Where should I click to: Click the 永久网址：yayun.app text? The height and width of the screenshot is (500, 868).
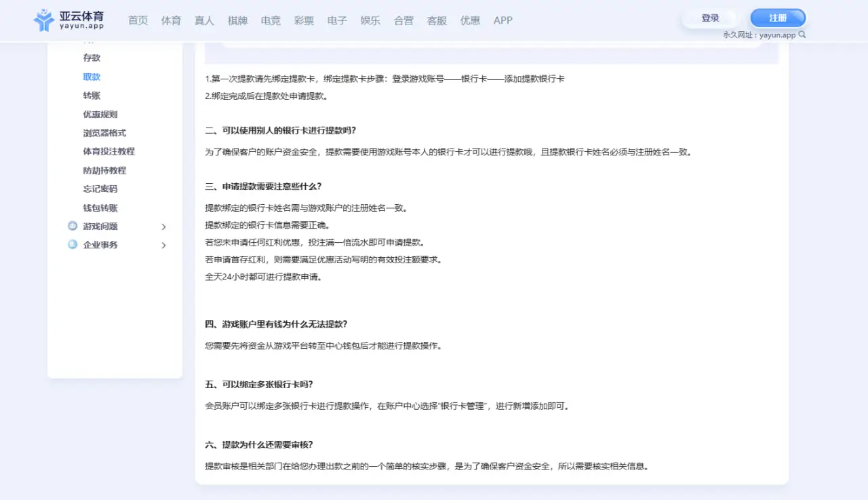[x=759, y=35]
